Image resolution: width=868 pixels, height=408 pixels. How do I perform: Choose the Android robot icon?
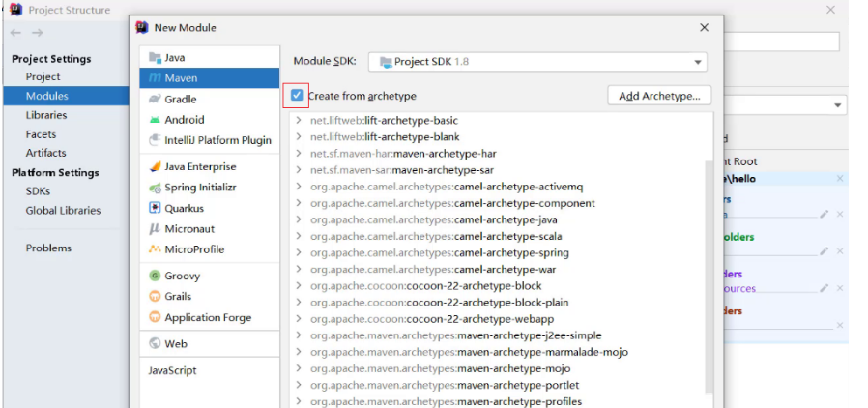(x=155, y=120)
